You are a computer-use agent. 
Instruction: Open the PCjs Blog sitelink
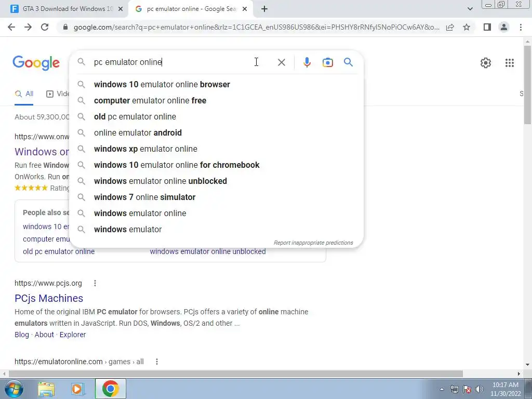click(22, 335)
